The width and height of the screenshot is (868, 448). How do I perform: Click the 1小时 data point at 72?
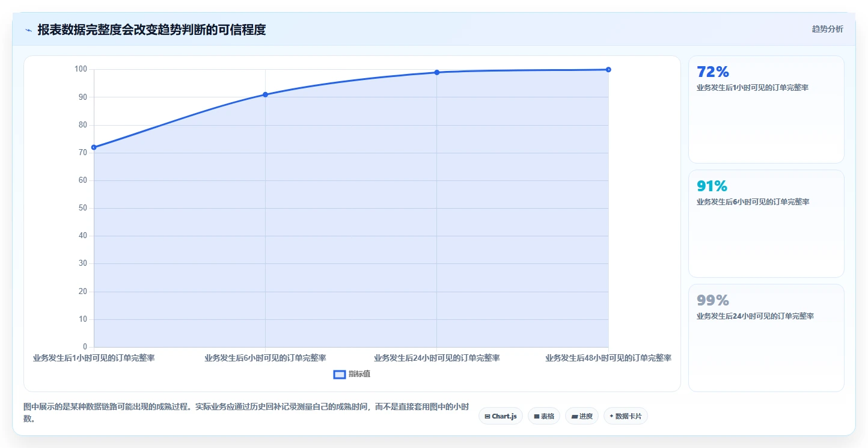[x=94, y=147]
